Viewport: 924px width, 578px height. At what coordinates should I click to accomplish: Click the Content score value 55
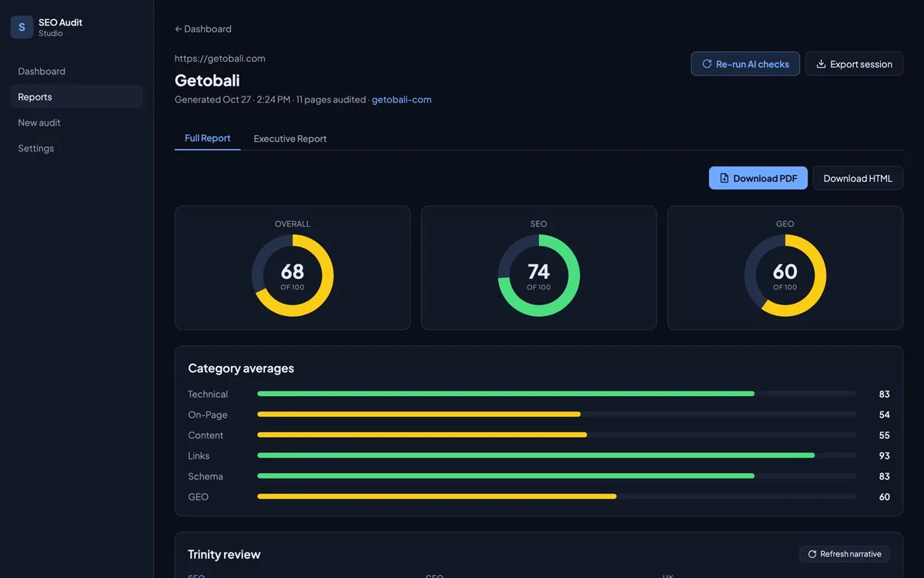pos(884,435)
